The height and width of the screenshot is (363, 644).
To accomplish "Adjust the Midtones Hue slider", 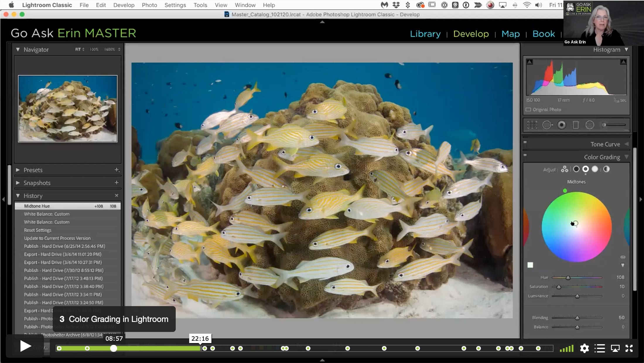I will [568, 277].
